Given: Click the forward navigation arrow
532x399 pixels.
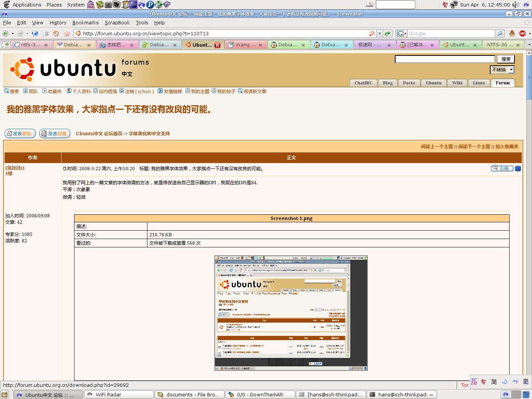Looking at the screenshot, I should coord(20,33).
